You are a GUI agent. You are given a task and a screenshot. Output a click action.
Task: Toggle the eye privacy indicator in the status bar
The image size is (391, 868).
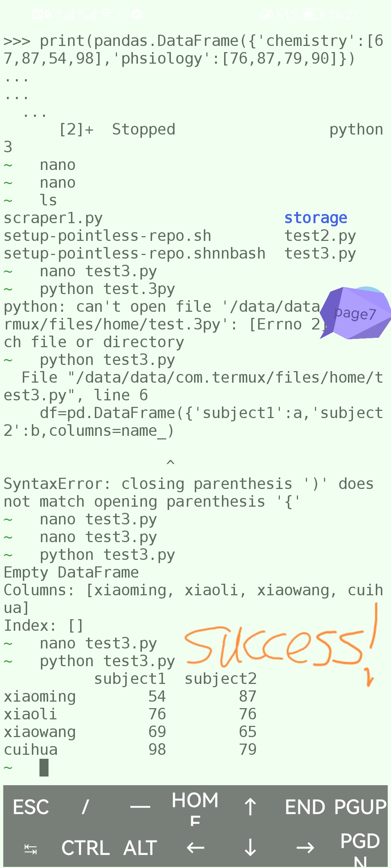(x=266, y=14)
